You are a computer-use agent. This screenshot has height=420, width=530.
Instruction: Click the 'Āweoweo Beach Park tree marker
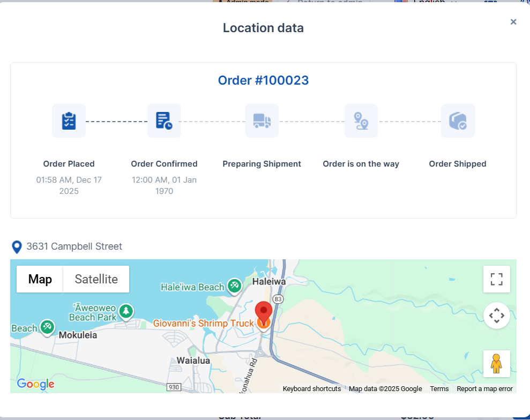click(x=126, y=311)
